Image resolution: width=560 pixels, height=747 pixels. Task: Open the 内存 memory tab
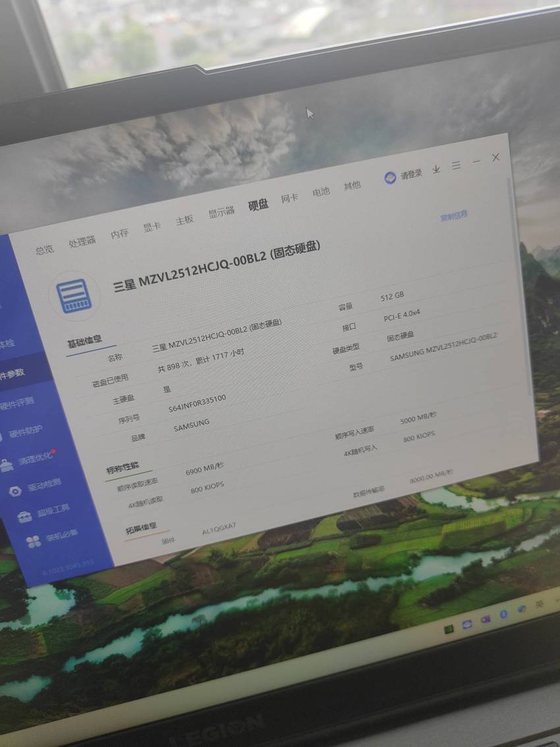pos(119,234)
